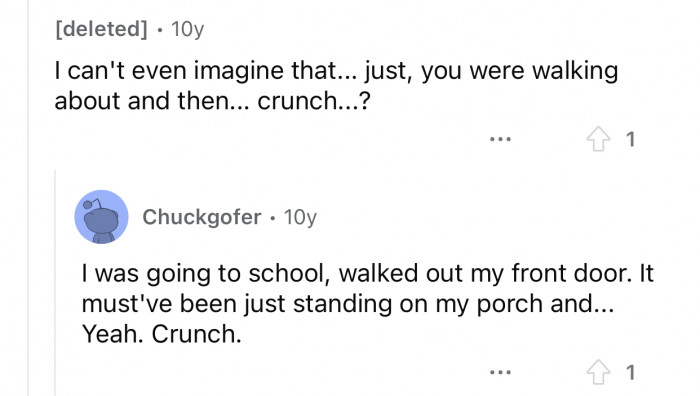700x396 pixels.
Task: Click the closing line "Yeah. Crunch."
Action: click(x=162, y=334)
